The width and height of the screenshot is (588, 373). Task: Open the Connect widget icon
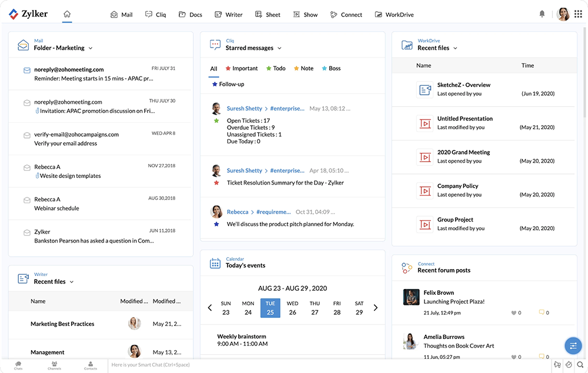click(x=407, y=268)
